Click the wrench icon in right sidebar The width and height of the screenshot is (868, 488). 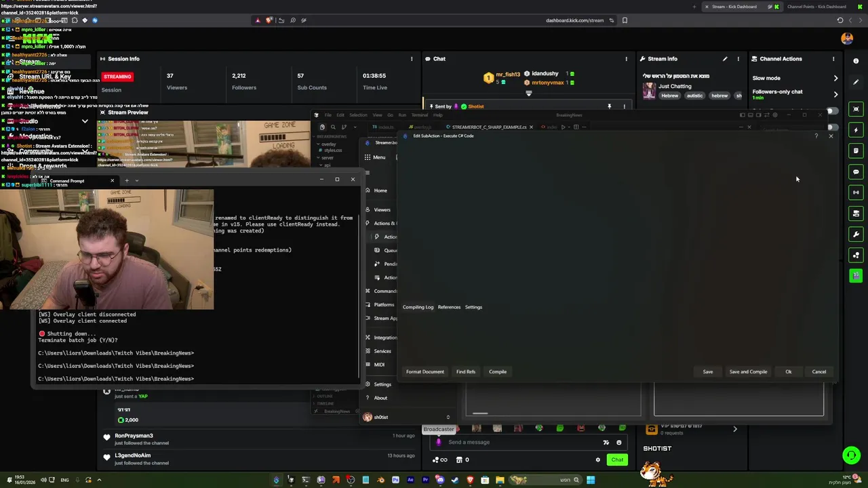(x=856, y=234)
